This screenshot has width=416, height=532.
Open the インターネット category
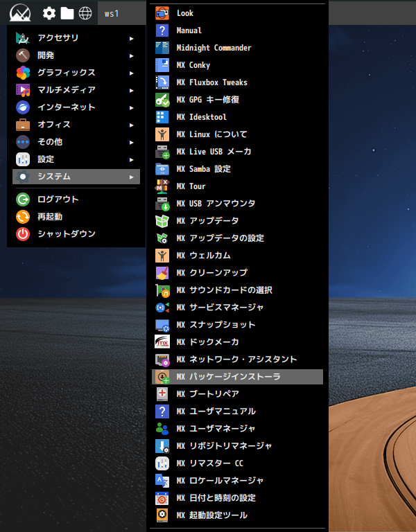coord(76,107)
